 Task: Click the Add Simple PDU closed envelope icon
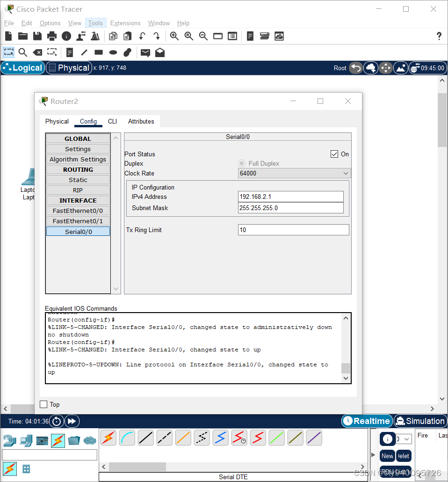coord(145,52)
